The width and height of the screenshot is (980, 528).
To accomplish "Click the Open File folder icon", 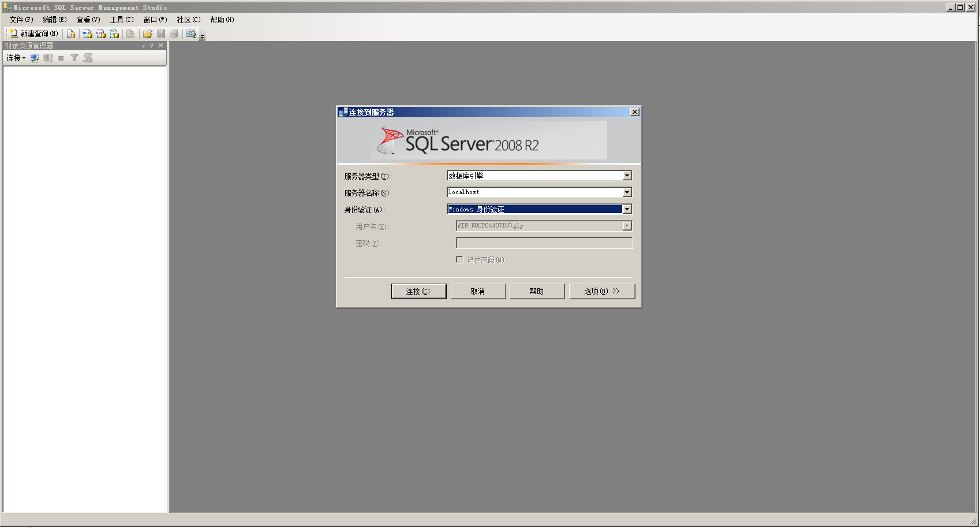I will 148,34.
